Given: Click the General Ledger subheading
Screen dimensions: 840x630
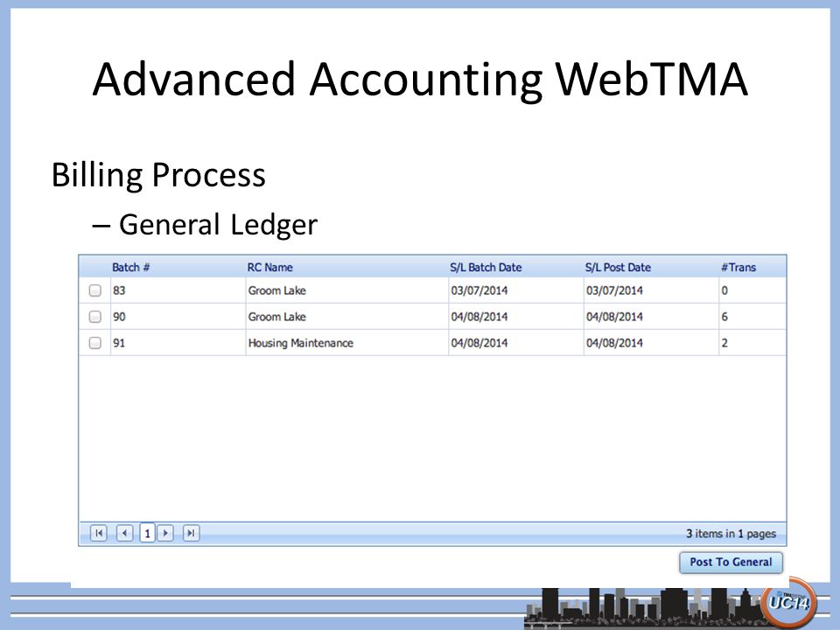Looking at the screenshot, I should coord(218,225).
